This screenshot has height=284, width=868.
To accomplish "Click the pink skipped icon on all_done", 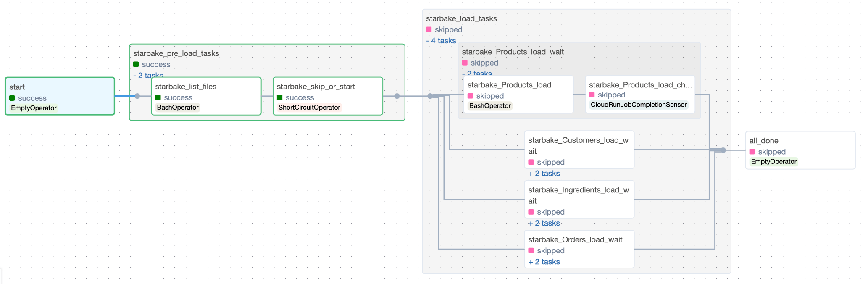I will [752, 152].
